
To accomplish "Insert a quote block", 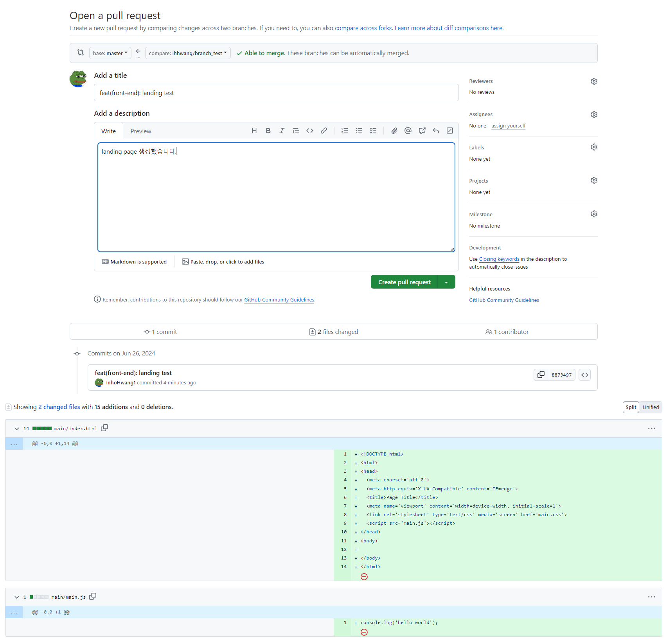I will (x=296, y=131).
